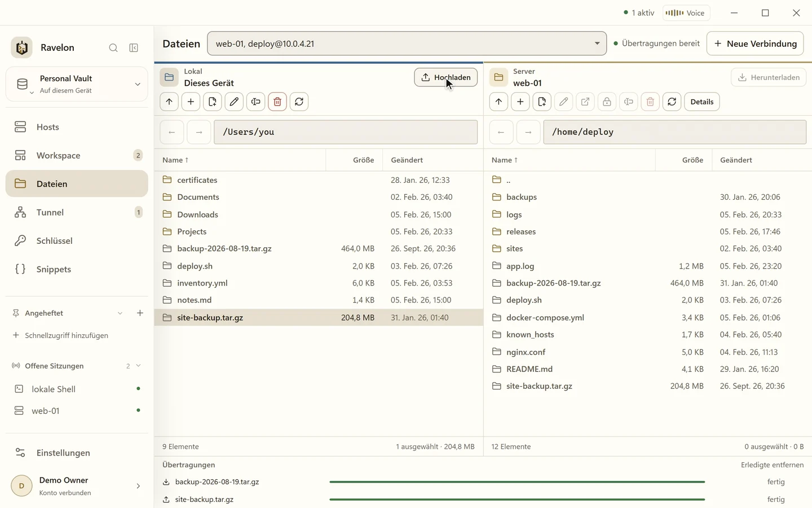
Task: Switch to Workspace in the sidebar
Action: [x=77, y=155]
